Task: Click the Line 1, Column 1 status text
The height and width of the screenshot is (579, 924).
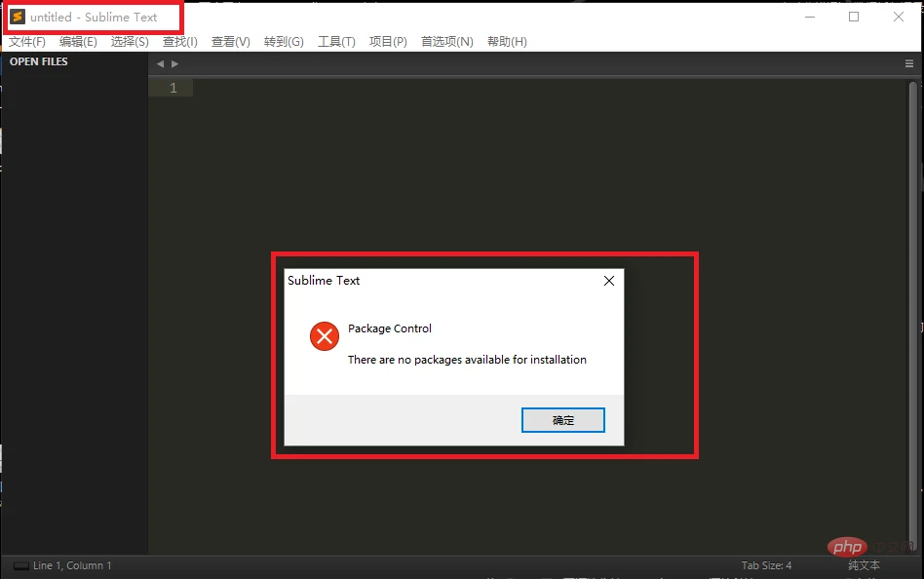Action: (x=72, y=565)
